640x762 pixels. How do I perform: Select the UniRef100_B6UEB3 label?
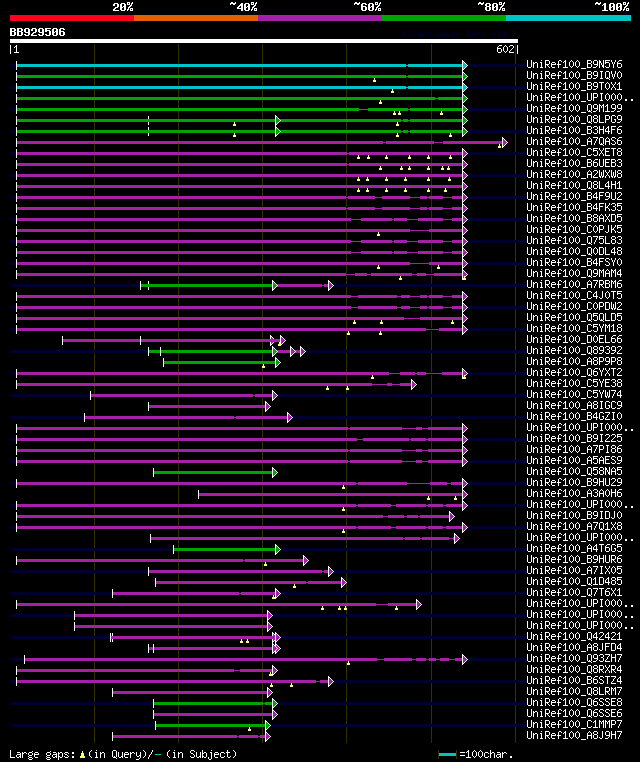tap(574, 163)
